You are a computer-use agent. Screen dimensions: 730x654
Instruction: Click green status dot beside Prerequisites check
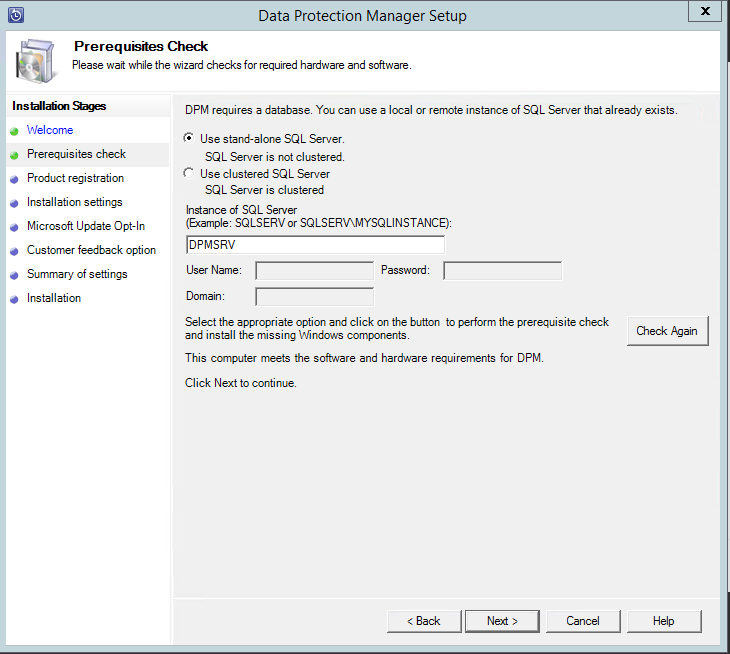click(14, 155)
